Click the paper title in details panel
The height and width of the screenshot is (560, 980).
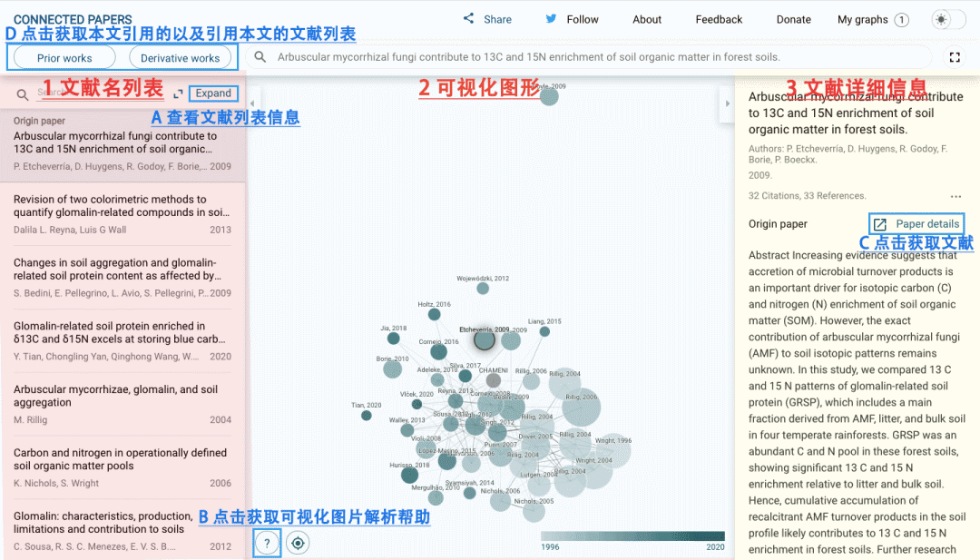[x=856, y=113]
